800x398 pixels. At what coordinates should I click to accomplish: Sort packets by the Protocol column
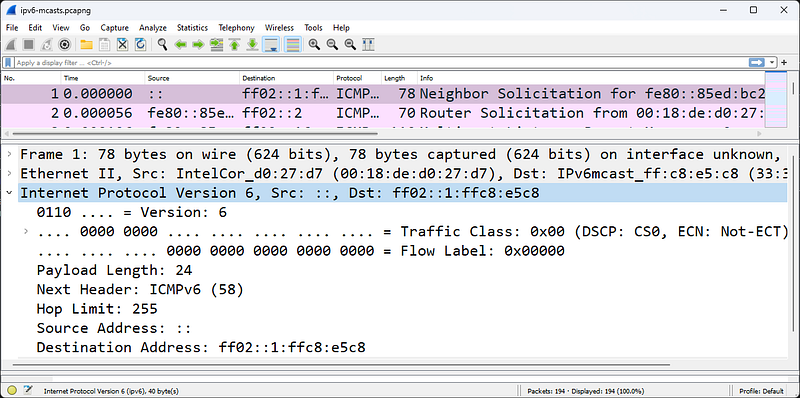tap(358, 78)
